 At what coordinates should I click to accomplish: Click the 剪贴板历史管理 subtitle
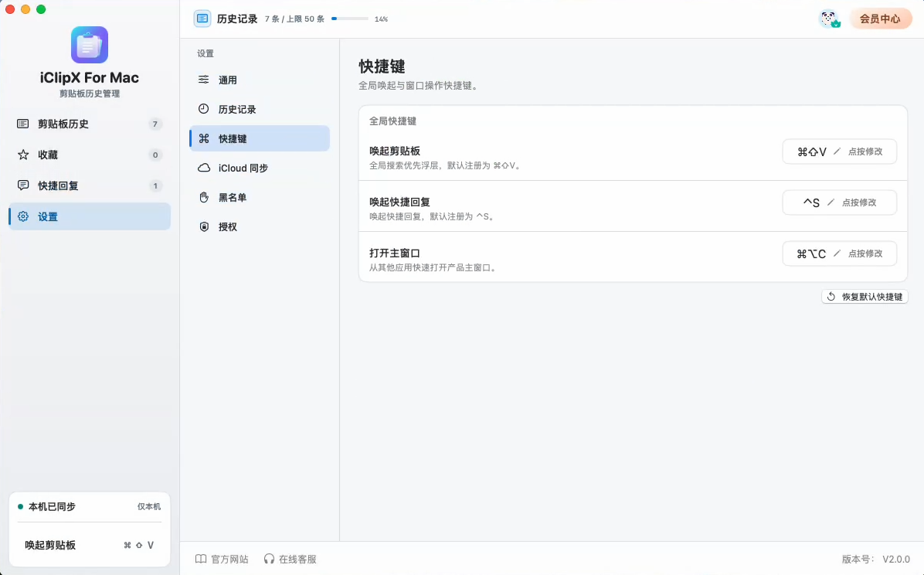coord(90,94)
